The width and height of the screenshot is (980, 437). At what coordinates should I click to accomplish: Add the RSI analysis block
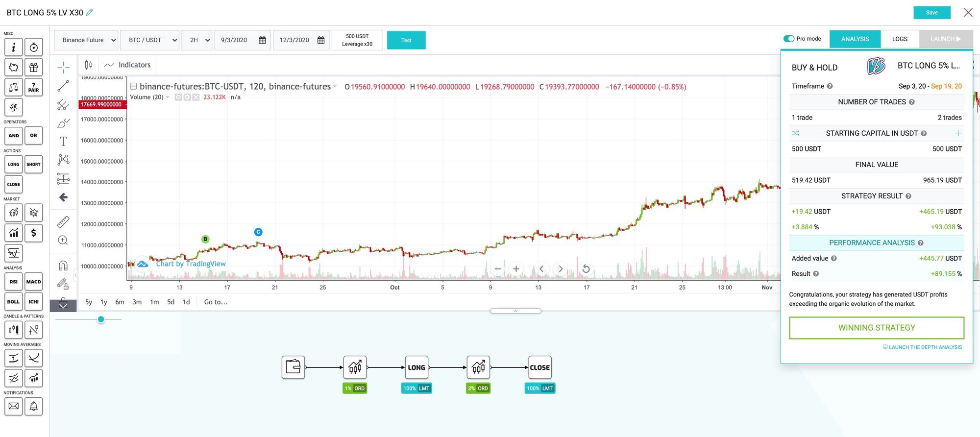point(14,282)
